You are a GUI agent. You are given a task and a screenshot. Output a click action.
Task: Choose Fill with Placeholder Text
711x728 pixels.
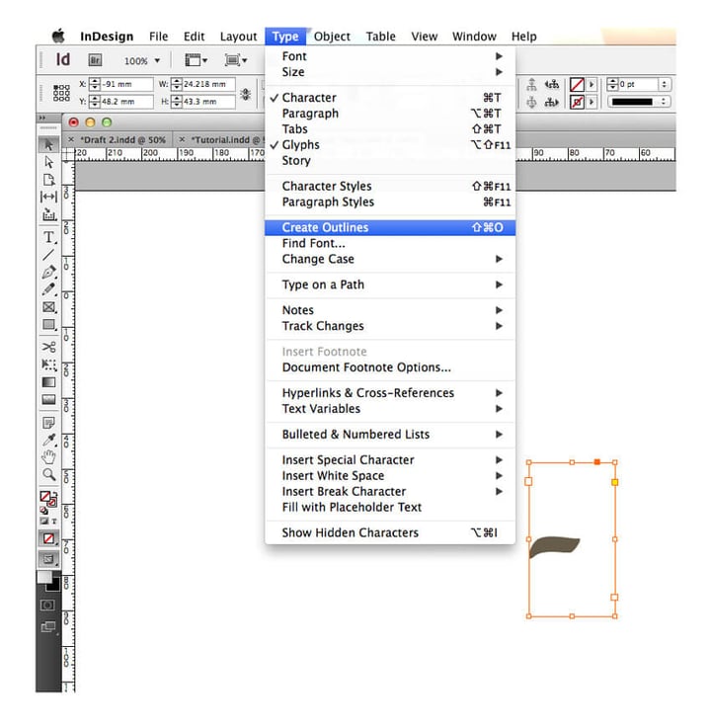coord(390,507)
